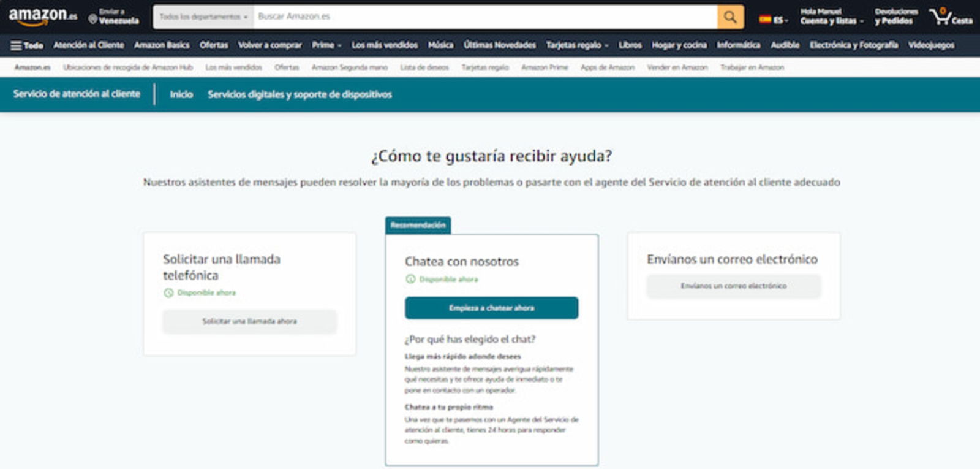Screen dimensions: 980x469
Task: Open Hogar y cocina section
Action: tap(679, 45)
